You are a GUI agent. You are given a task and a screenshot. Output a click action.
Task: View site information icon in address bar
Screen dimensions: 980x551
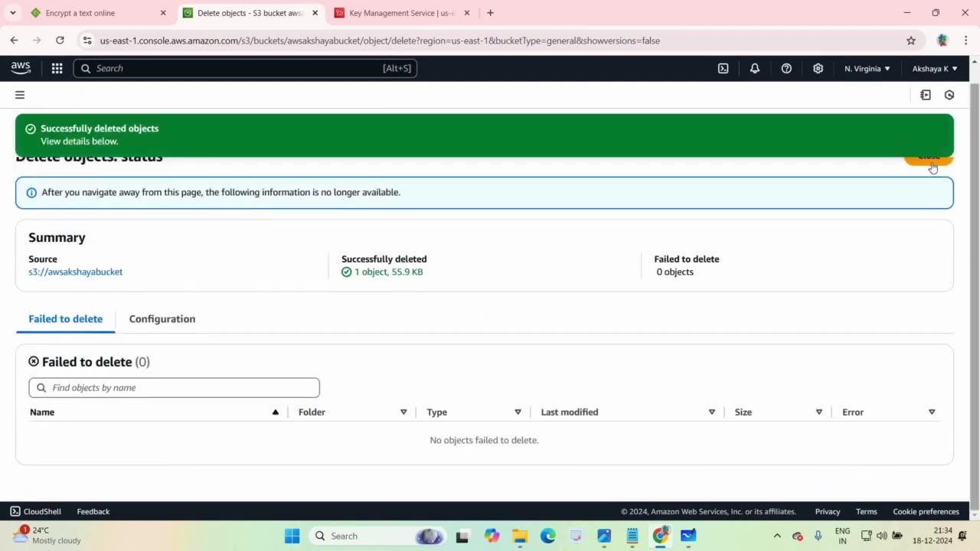coord(87,41)
